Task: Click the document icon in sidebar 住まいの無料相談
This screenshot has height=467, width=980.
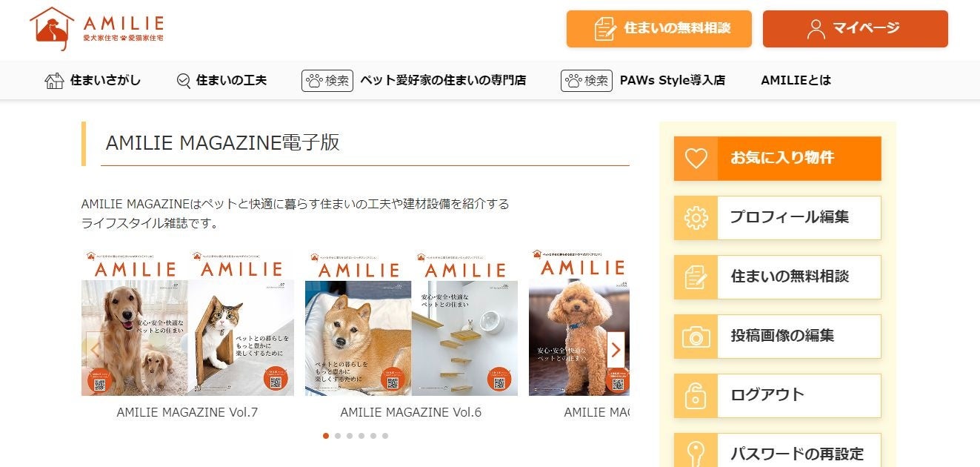Action: coord(696,277)
